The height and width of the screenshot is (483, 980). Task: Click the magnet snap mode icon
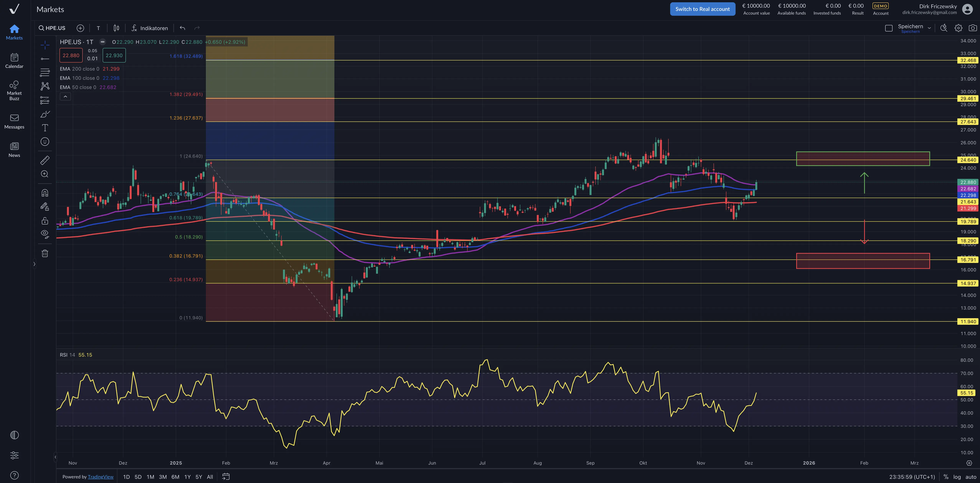(x=45, y=193)
